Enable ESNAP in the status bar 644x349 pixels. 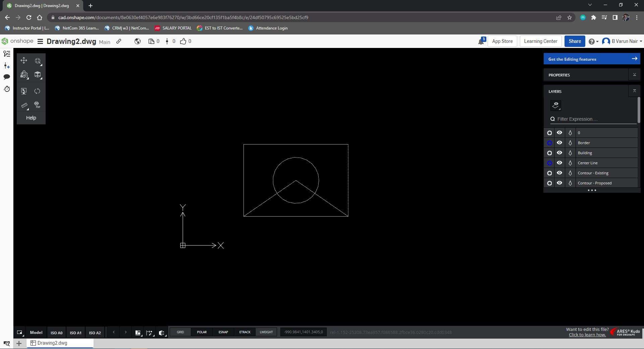pyautogui.click(x=223, y=332)
